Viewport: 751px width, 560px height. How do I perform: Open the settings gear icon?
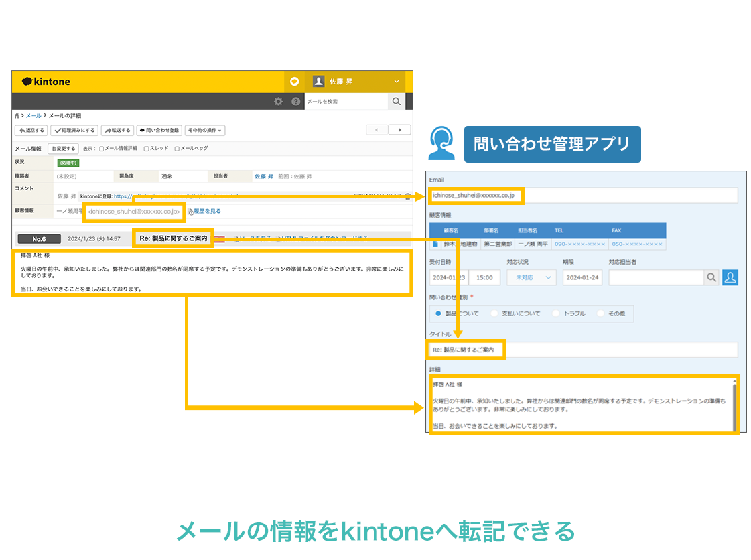click(279, 102)
